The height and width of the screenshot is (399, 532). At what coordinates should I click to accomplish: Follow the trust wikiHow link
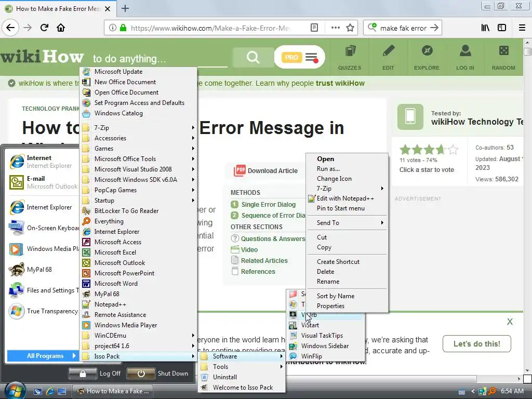[x=340, y=83]
